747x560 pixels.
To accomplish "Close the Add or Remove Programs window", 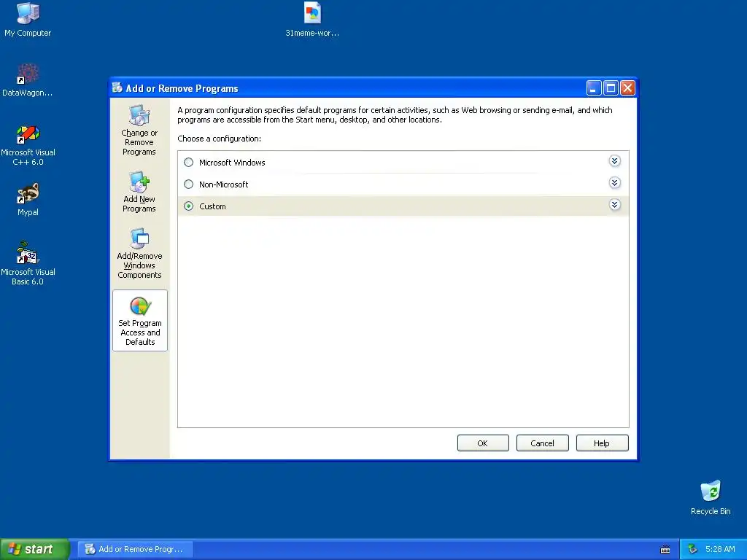I will 628,88.
